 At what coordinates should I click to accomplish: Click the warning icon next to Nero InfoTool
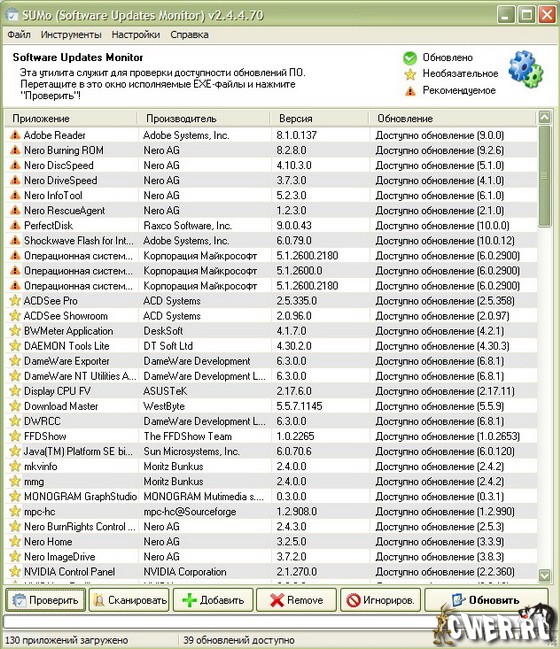(15, 195)
